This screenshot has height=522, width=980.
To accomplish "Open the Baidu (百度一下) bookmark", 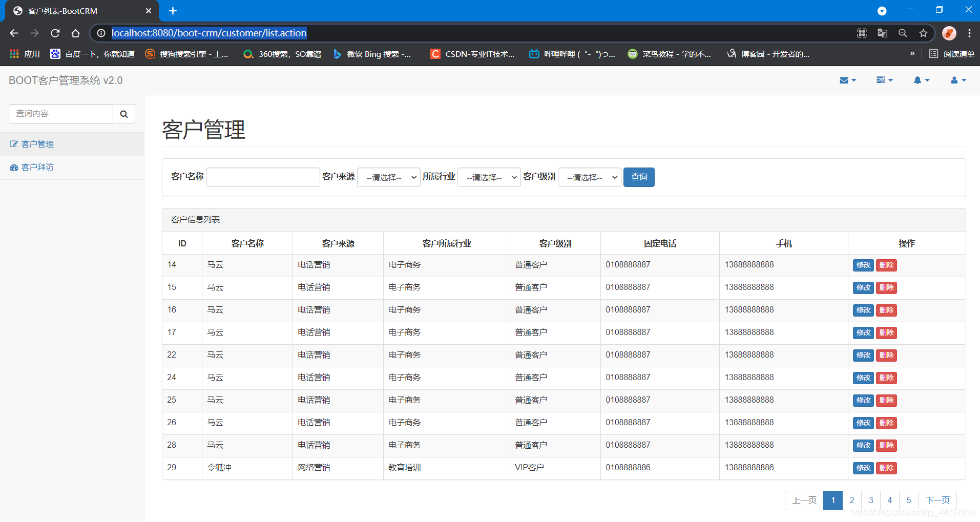I will point(92,54).
